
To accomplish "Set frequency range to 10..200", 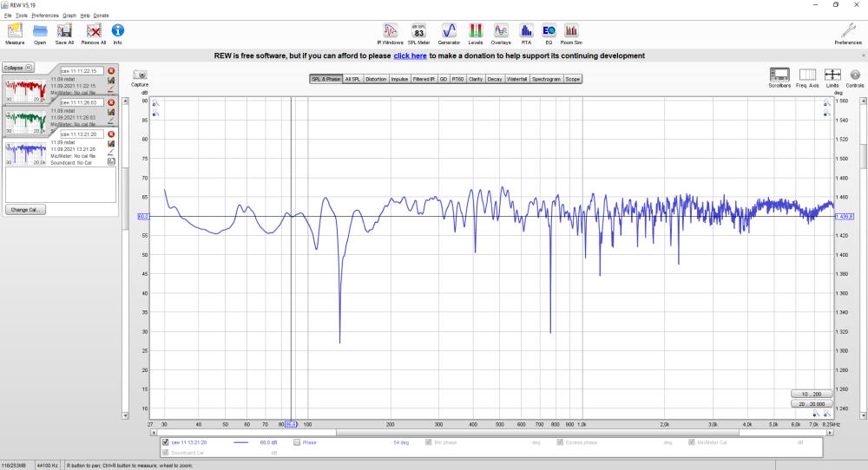I will pyautogui.click(x=812, y=394).
